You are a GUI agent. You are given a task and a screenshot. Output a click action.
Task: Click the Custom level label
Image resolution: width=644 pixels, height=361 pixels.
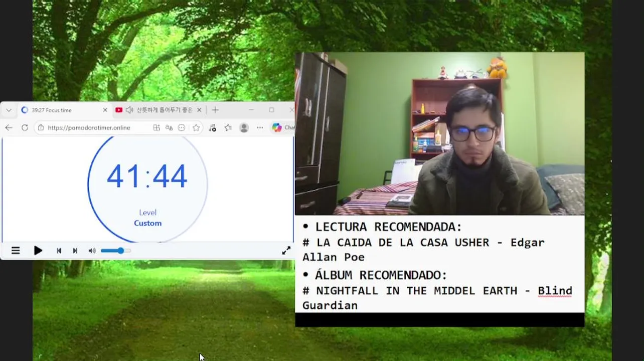pos(147,223)
